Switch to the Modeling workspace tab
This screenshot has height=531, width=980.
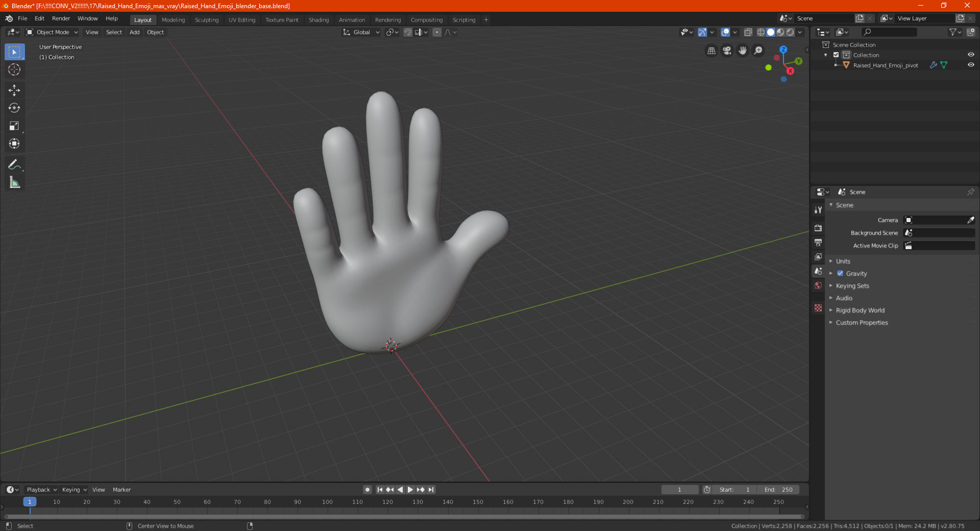tap(173, 20)
